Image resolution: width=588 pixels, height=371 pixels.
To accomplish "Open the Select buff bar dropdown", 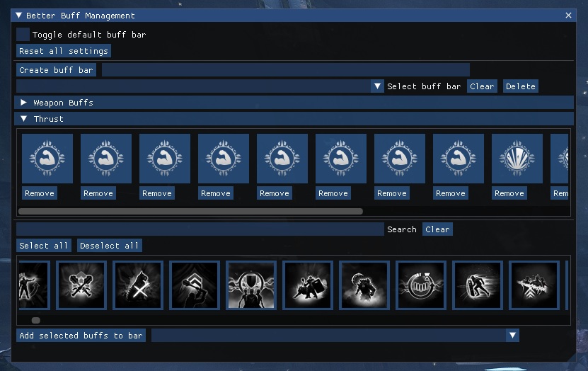I will pyautogui.click(x=377, y=86).
